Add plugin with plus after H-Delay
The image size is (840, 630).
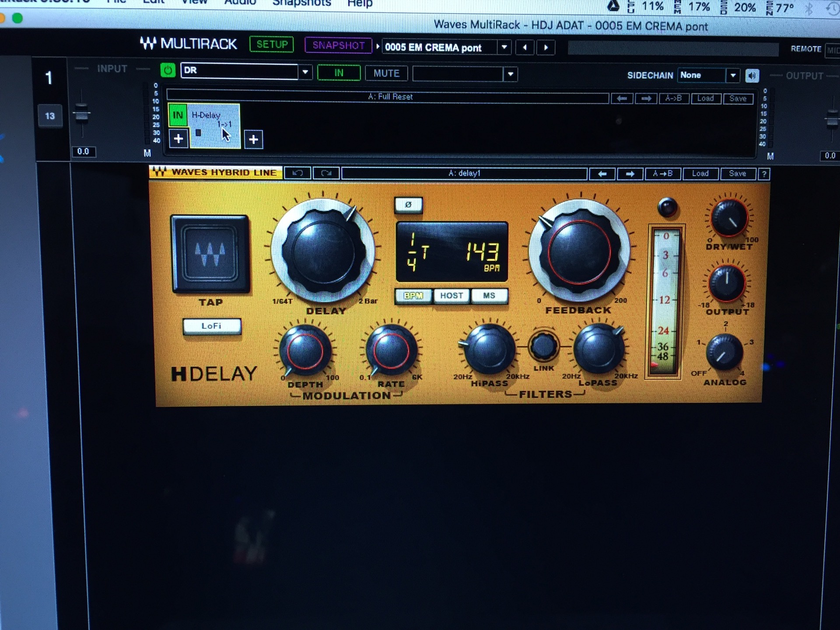[x=253, y=140]
